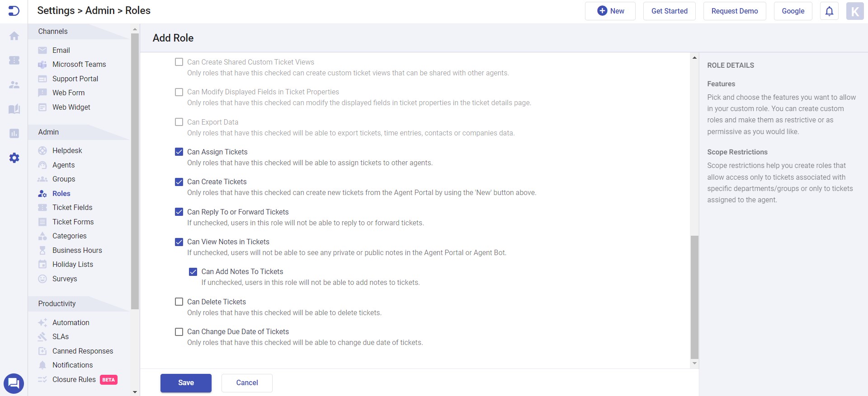Enable Can Delete Tickets checkbox

pos(179,302)
